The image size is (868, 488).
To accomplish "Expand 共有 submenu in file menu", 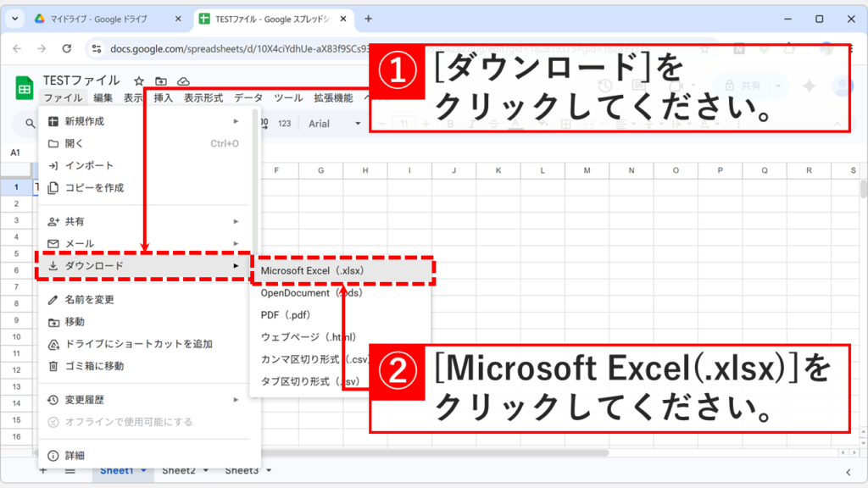I will tap(144, 221).
